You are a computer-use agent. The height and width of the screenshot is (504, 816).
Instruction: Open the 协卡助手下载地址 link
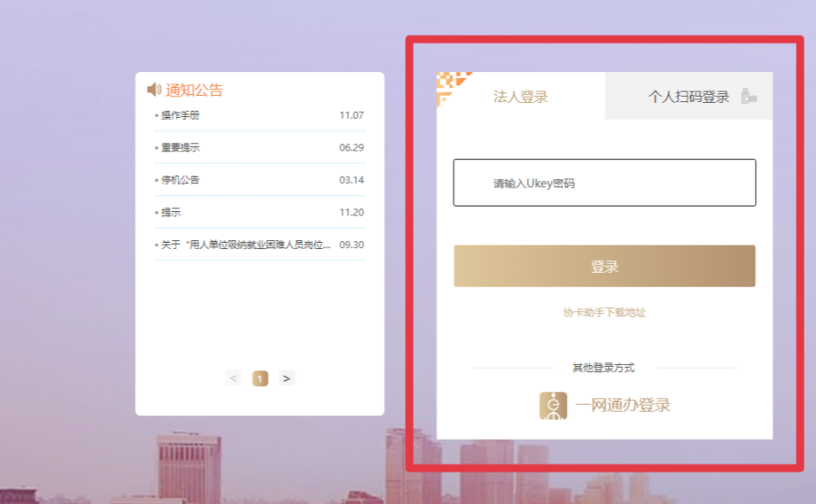click(x=604, y=312)
